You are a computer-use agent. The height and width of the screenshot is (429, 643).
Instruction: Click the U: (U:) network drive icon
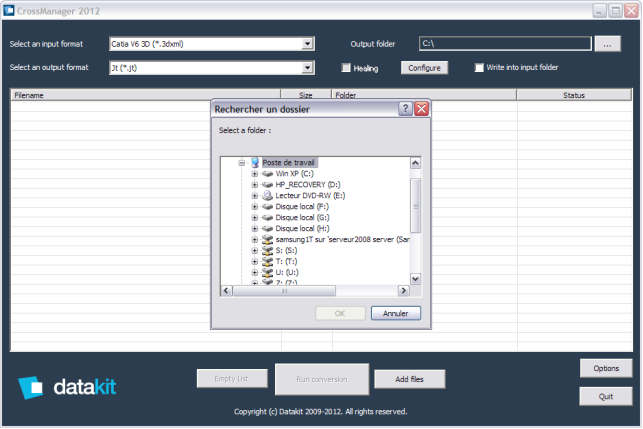coord(267,273)
